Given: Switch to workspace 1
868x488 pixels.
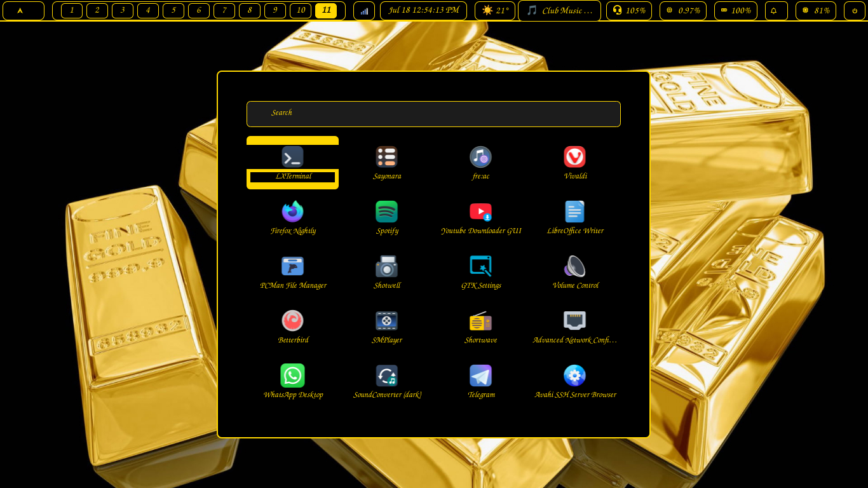Looking at the screenshot, I should click(72, 11).
